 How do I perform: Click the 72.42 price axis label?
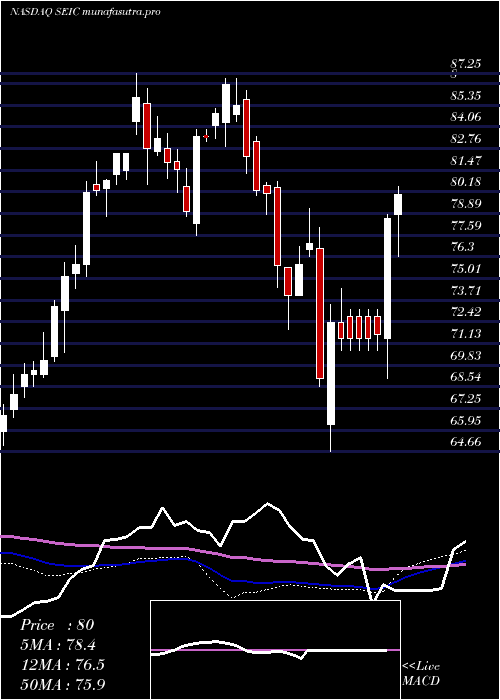(466, 312)
